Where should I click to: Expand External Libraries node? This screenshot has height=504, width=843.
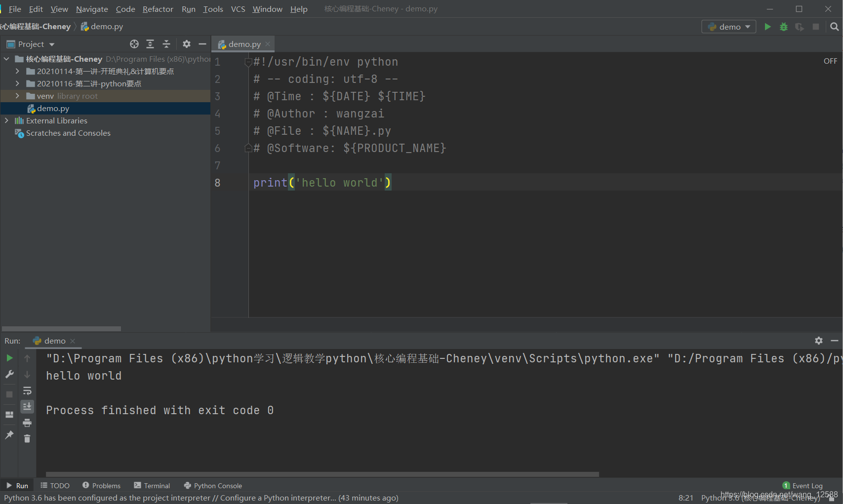tap(6, 120)
